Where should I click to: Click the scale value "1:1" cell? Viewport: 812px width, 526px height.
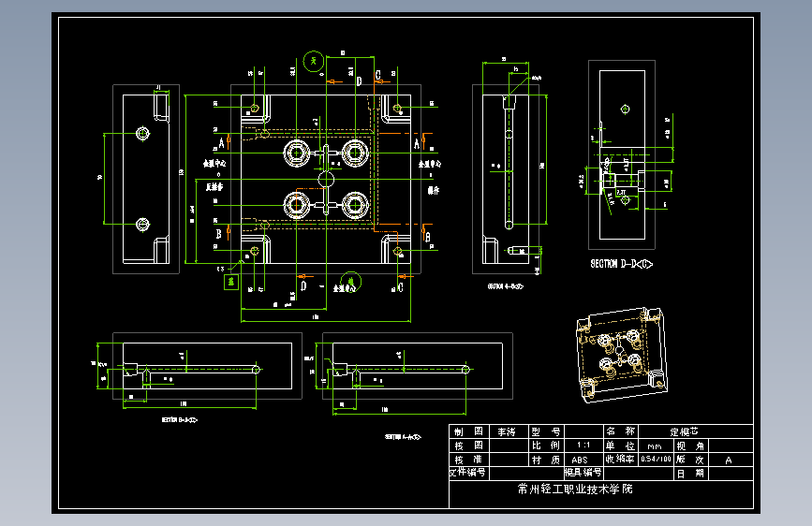click(583, 446)
